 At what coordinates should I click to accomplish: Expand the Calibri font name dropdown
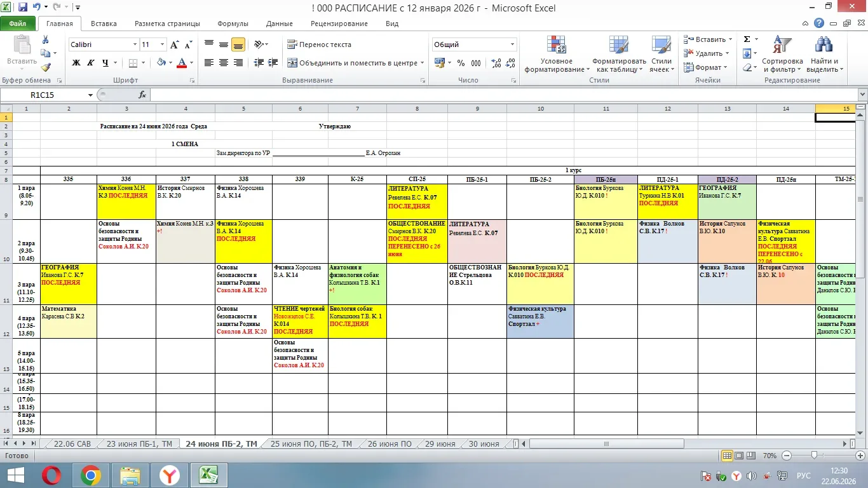click(135, 44)
